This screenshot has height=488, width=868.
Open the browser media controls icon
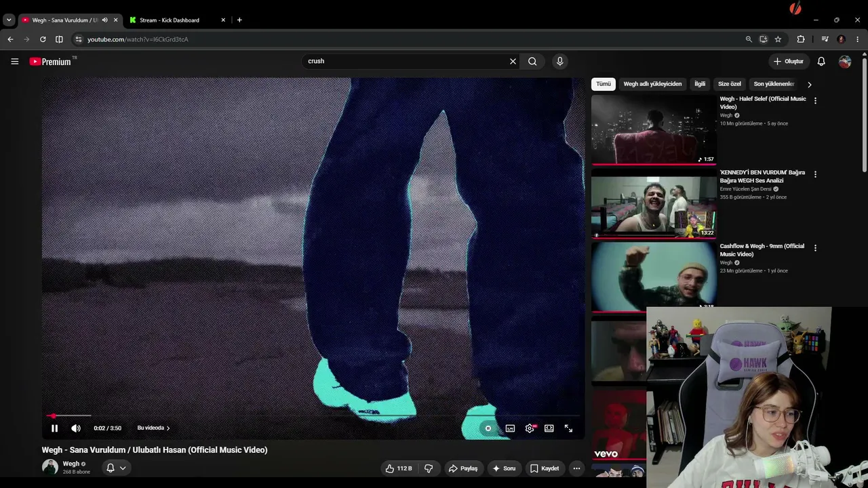coord(825,39)
